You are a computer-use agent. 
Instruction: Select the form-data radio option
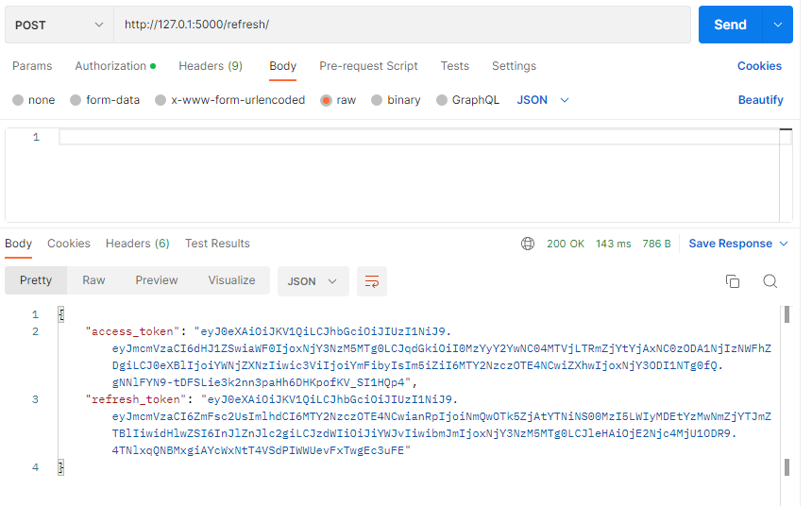(76, 100)
